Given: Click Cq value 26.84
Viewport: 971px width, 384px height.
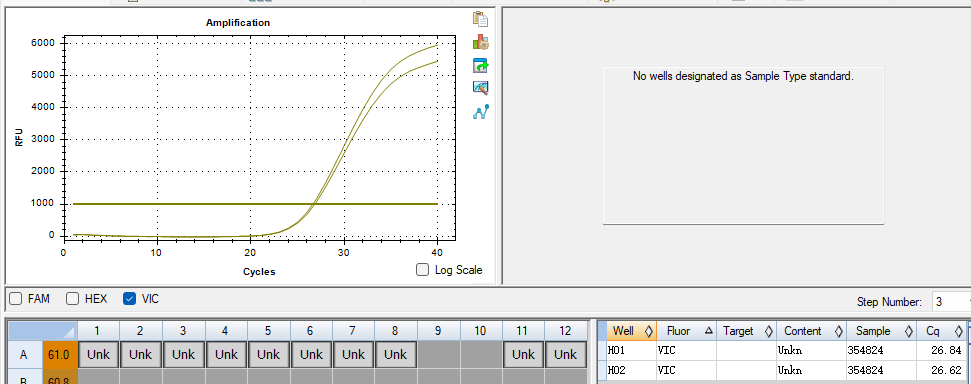Looking at the screenshot, I should point(942,352).
